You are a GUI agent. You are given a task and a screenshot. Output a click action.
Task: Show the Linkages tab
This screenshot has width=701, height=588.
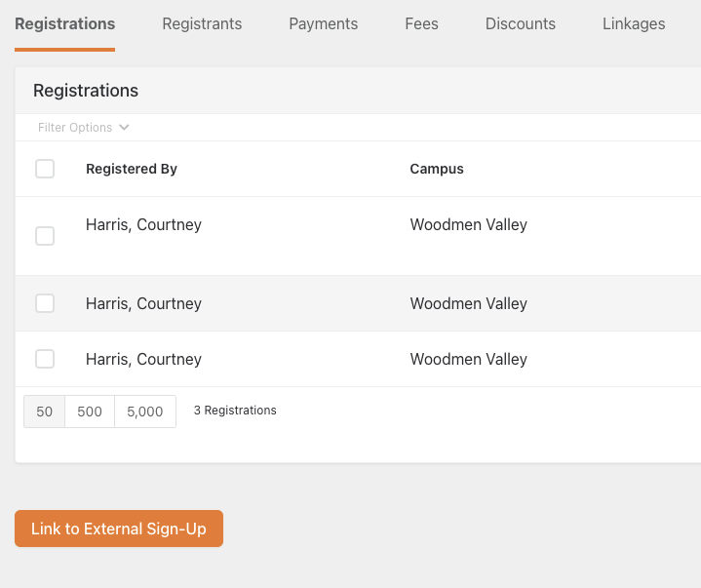634,23
